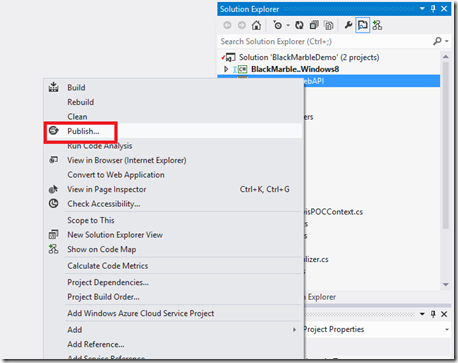Click the Home icon in Solution Explorer toolbar
458x363 pixels.
pyautogui.click(x=256, y=25)
